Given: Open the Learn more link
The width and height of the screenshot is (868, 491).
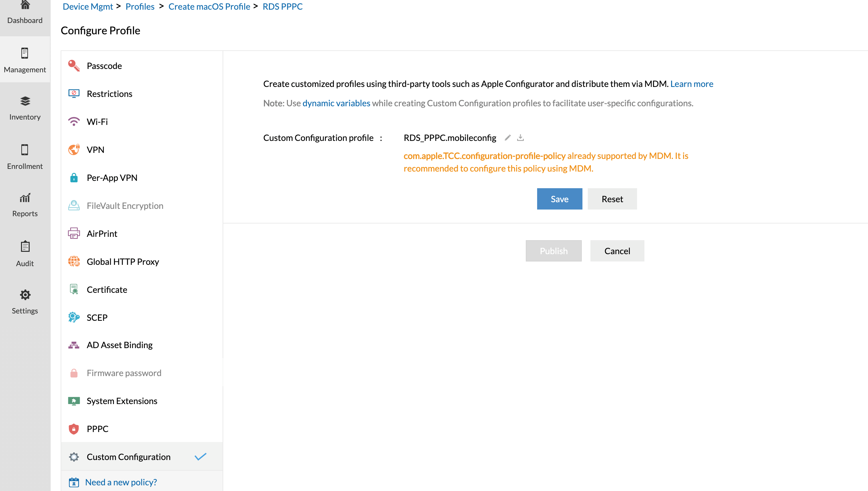Looking at the screenshot, I should click(691, 84).
